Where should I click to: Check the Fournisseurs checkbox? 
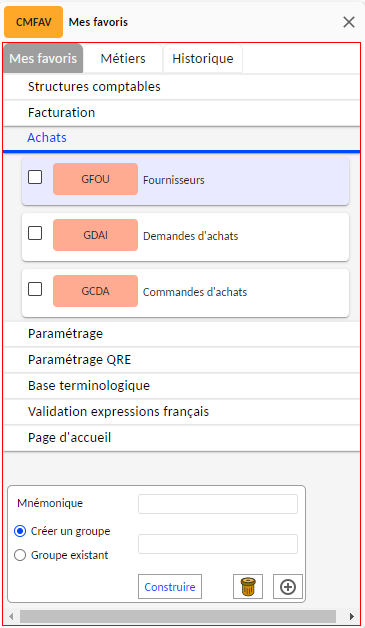pyautogui.click(x=35, y=177)
